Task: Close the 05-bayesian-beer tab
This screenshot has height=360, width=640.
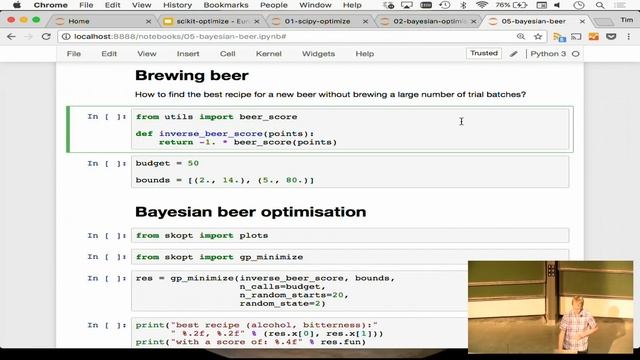Action: pos(582,21)
